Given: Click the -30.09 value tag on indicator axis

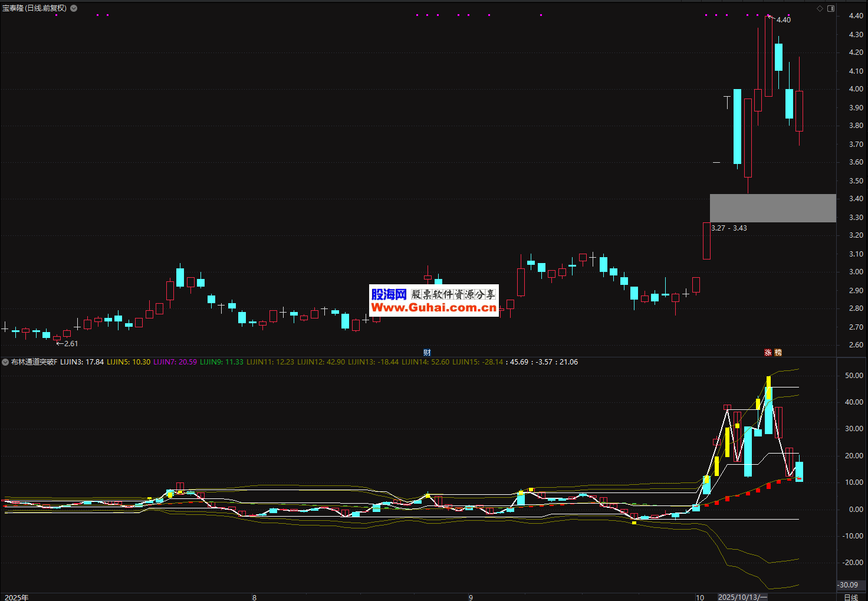Looking at the screenshot, I should 848,585.
